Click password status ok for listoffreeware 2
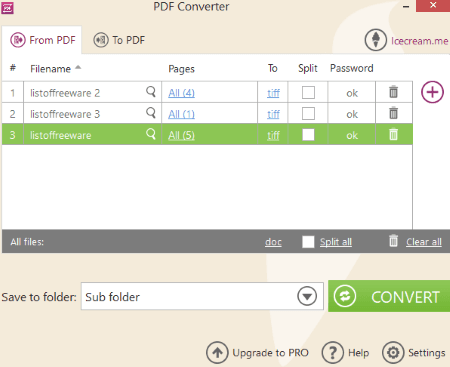This screenshot has height=367, width=450. click(x=352, y=93)
